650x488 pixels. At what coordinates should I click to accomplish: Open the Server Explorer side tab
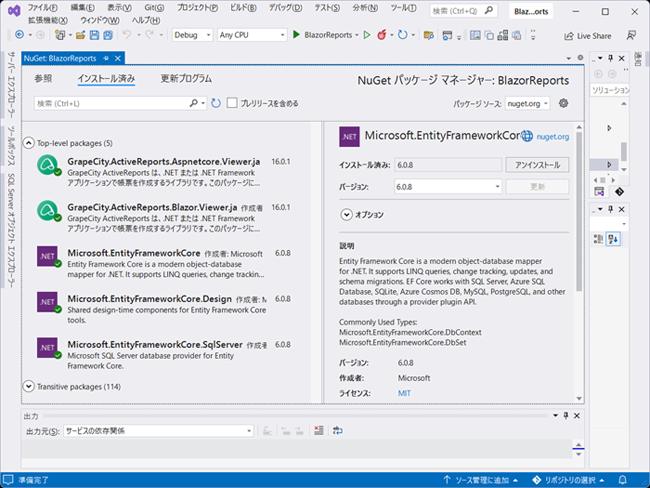tap(11, 85)
